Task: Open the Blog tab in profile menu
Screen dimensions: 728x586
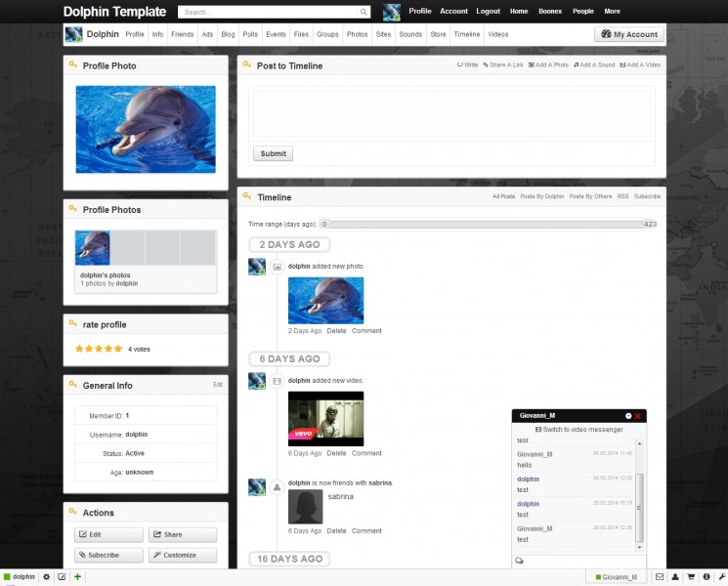Action: (228, 34)
